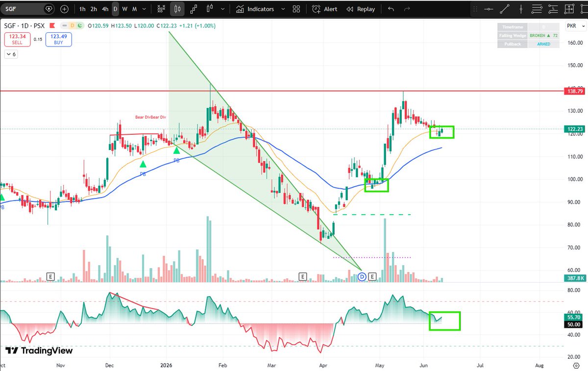Click the green PB triangle in mid-December
The width and height of the screenshot is (588, 371).
143,164
